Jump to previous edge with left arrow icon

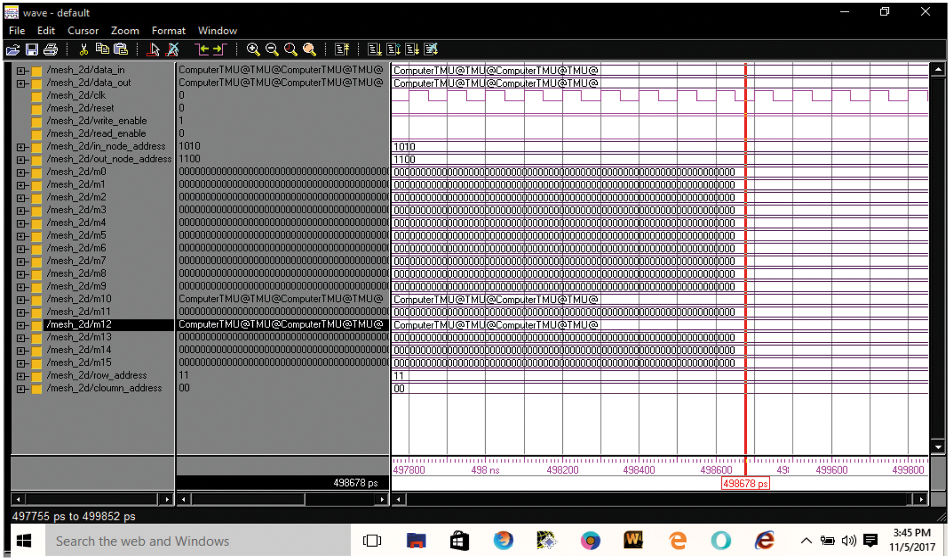click(201, 49)
